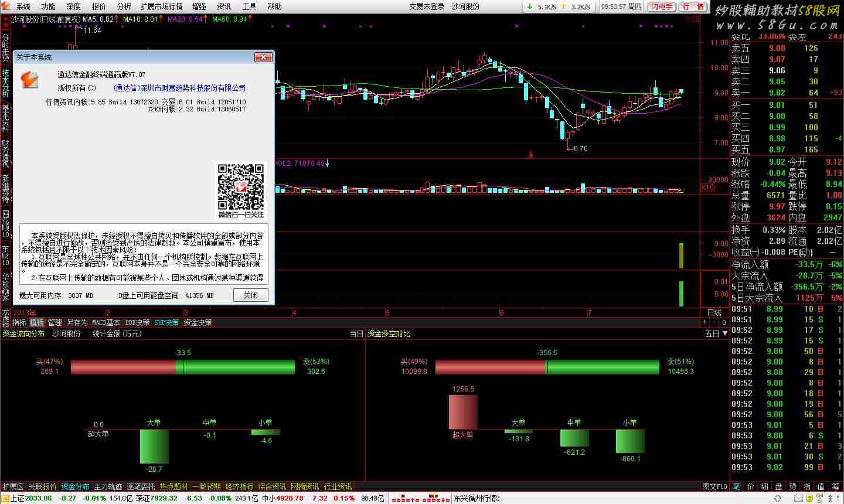Switch to the 模板 tab below the chart
The image size is (844, 504).
pyautogui.click(x=37, y=322)
